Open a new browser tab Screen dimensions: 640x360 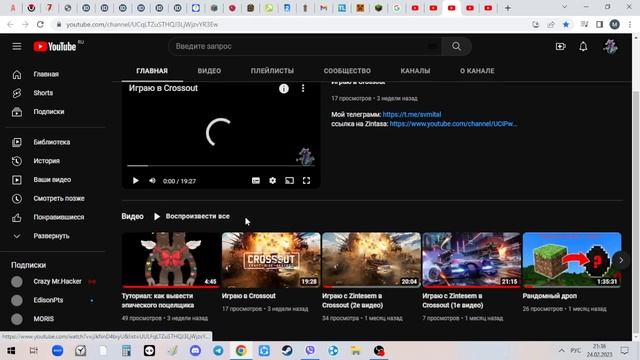point(507,8)
